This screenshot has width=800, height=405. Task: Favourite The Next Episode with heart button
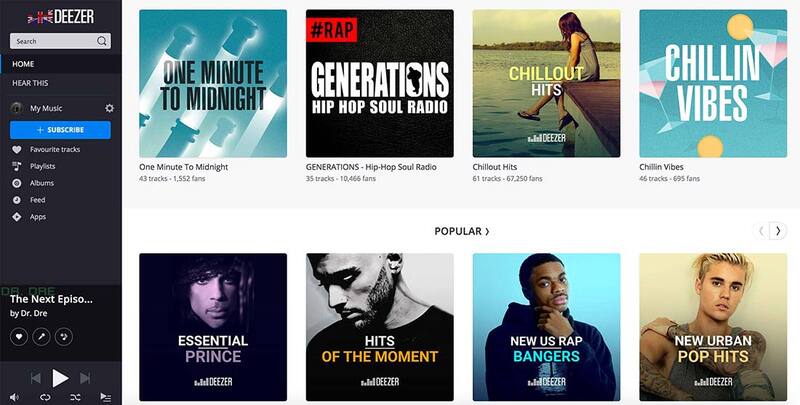coord(19,337)
